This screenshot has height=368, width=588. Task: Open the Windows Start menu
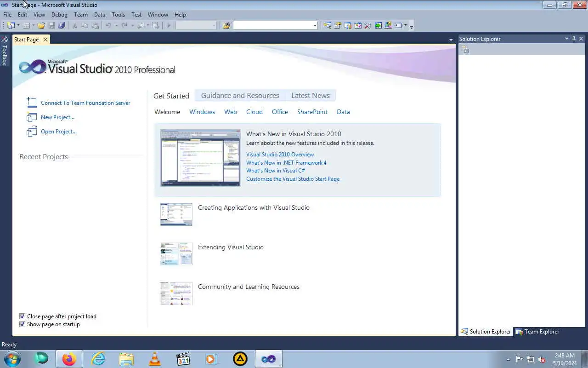pyautogui.click(x=12, y=359)
